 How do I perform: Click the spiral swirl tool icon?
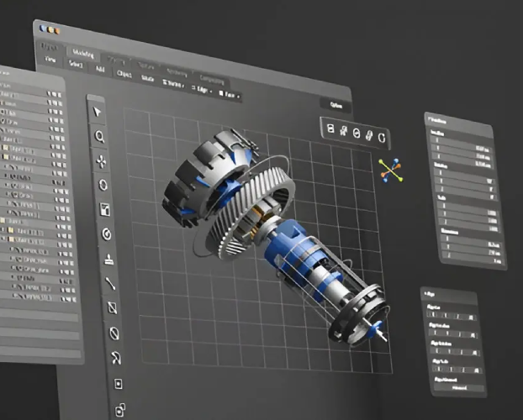(x=107, y=234)
